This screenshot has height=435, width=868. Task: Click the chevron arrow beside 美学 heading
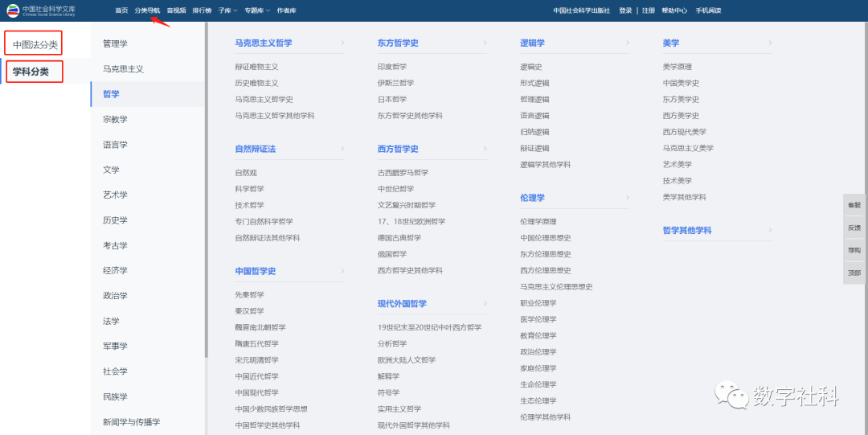click(x=770, y=43)
